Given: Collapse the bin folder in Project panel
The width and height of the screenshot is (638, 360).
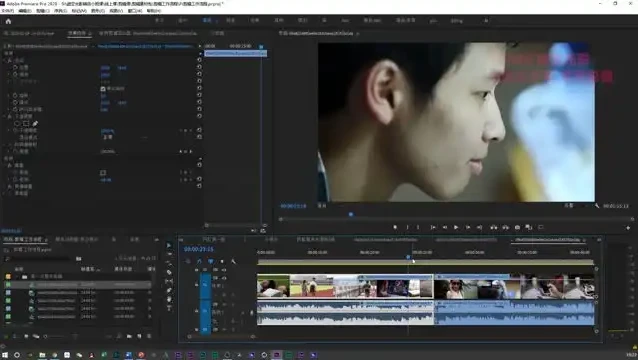Looking at the screenshot, I should point(17,277).
